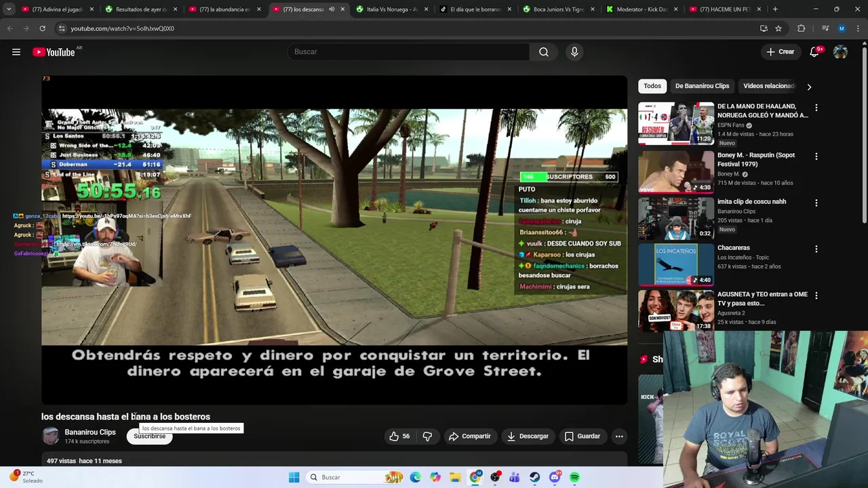
Task: Click the Suscribirse button
Action: (149, 436)
